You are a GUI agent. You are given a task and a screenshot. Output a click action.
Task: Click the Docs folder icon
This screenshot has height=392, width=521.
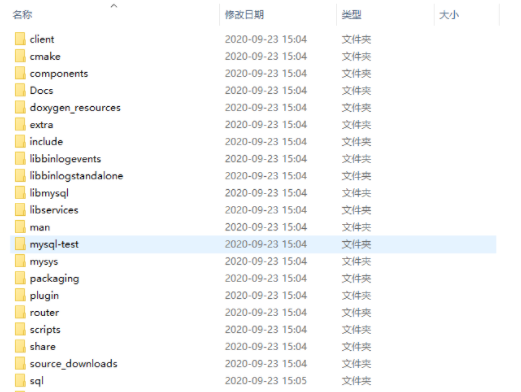coord(20,90)
